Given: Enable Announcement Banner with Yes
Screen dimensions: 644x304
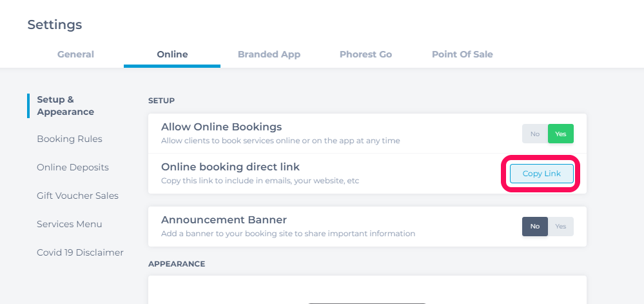Looking at the screenshot, I should pos(561,227).
